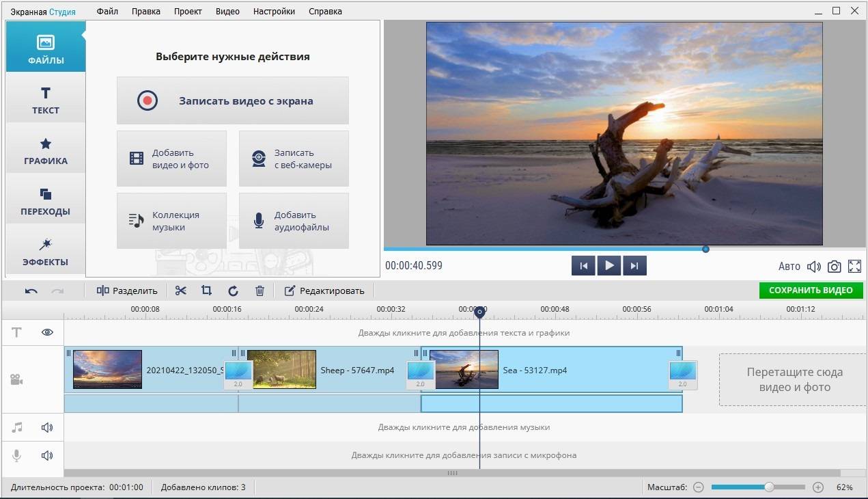Click Записать видео с экрана button
The image size is (868, 499).
(232, 100)
